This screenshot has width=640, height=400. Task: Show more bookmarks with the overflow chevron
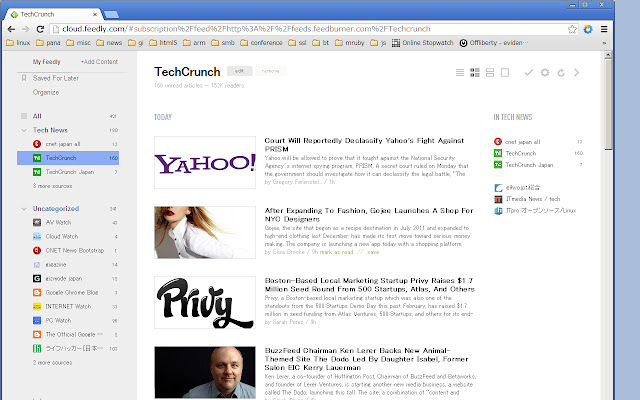[604, 43]
